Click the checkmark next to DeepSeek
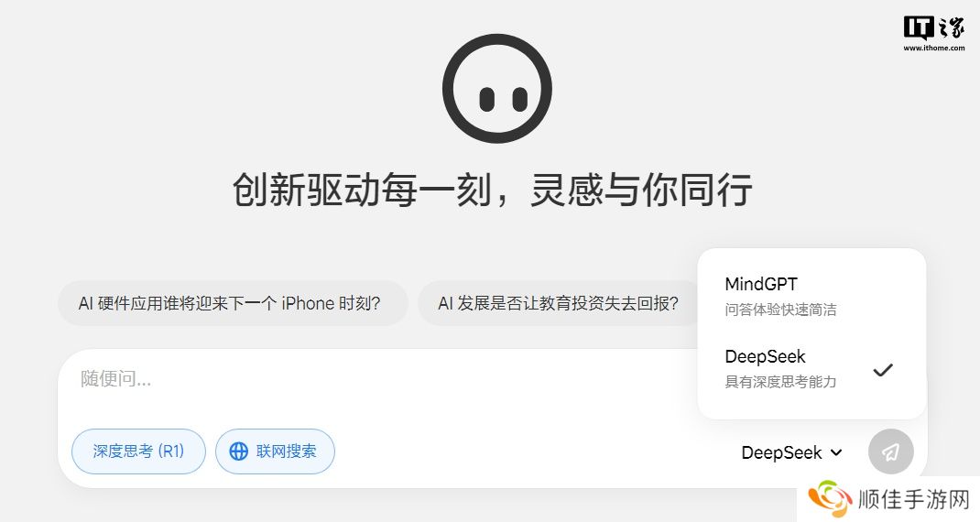The image size is (980, 522). pyautogui.click(x=883, y=370)
